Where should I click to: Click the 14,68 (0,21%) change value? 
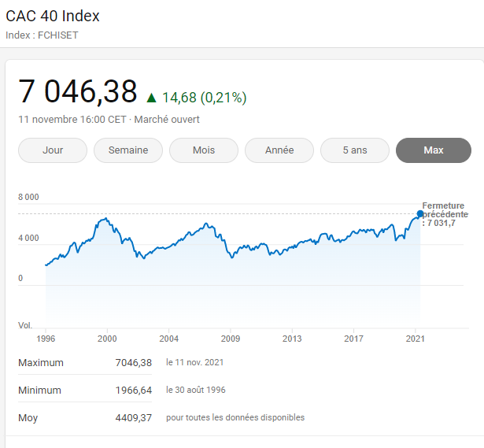tap(205, 98)
